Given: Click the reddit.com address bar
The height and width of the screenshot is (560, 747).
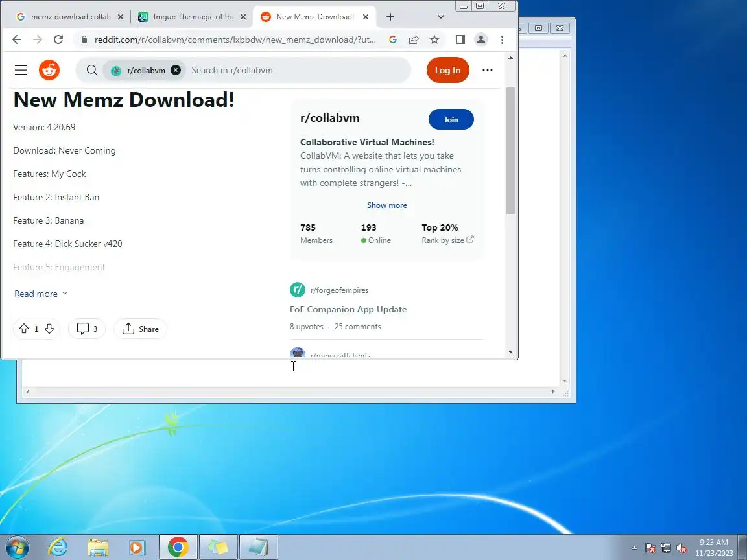Looking at the screenshot, I should click(x=235, y=40).
